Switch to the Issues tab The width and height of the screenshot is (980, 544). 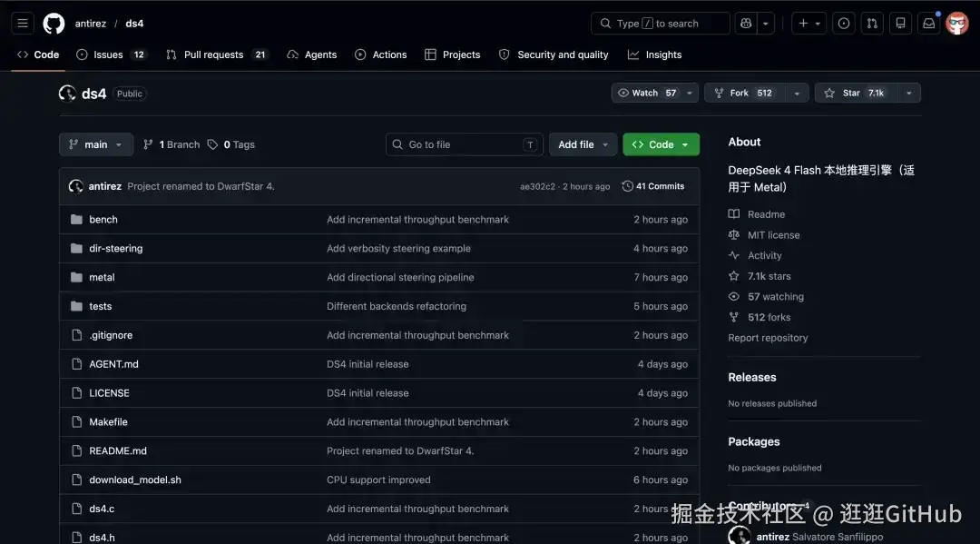click(111, 55)
